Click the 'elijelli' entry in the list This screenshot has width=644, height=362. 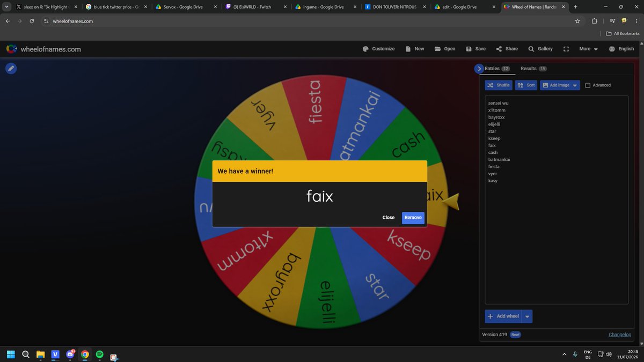[x=494, y=124]
